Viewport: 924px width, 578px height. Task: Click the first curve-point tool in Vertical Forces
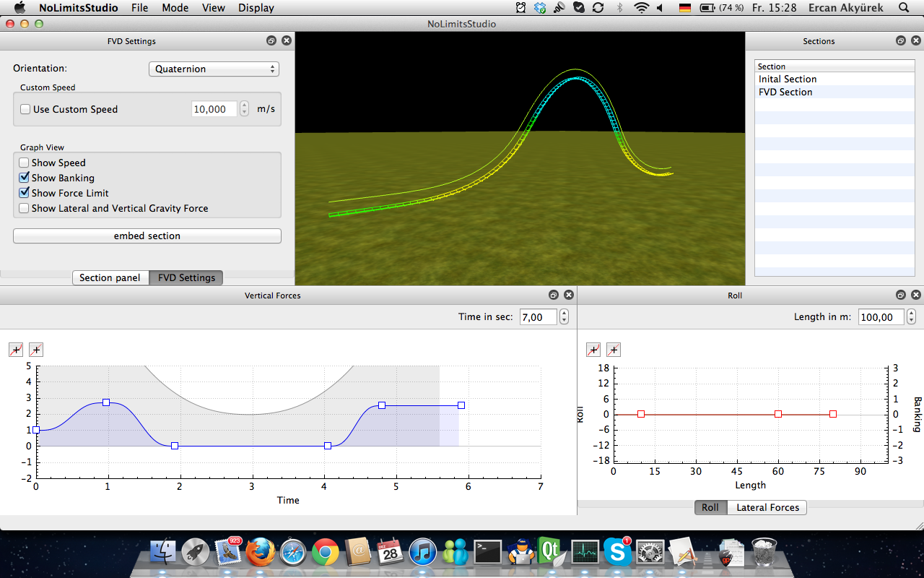click(16, 350)
